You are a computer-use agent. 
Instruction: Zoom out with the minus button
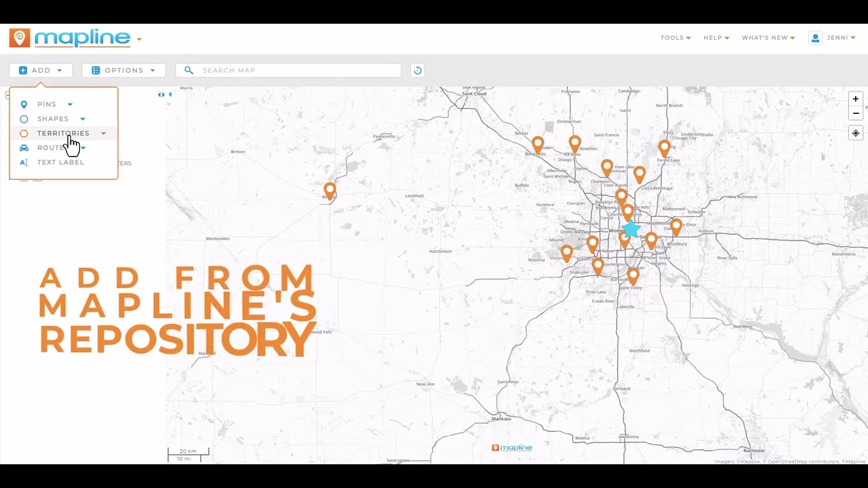(856, 113)
